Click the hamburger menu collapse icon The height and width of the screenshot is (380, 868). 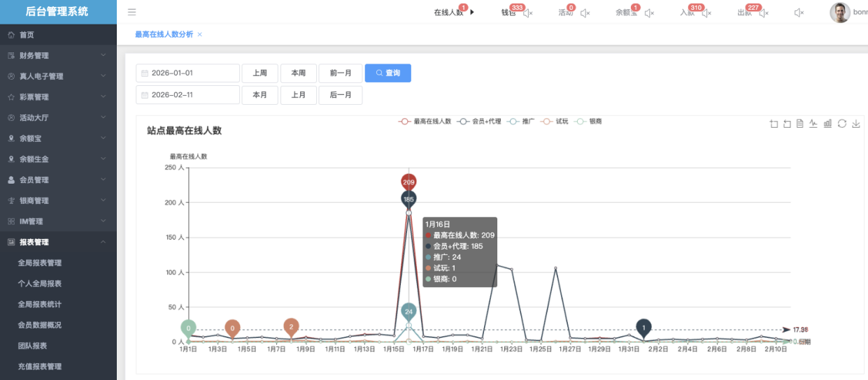pyautogui.click(x=131, y=12)
